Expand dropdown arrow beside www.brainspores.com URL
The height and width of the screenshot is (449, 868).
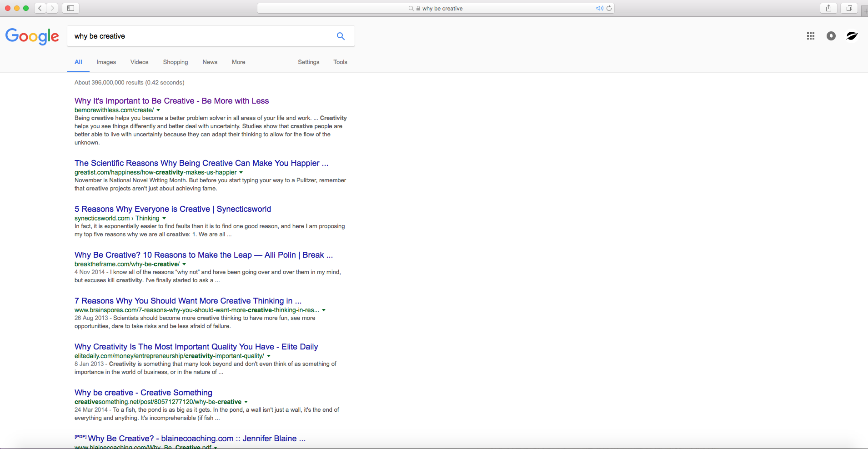[x=324, y=310]
